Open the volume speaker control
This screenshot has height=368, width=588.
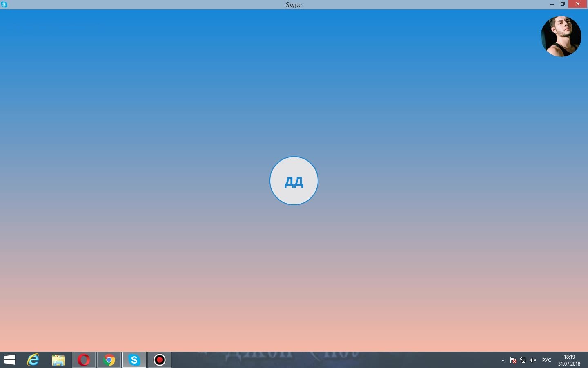coord(533,360)
